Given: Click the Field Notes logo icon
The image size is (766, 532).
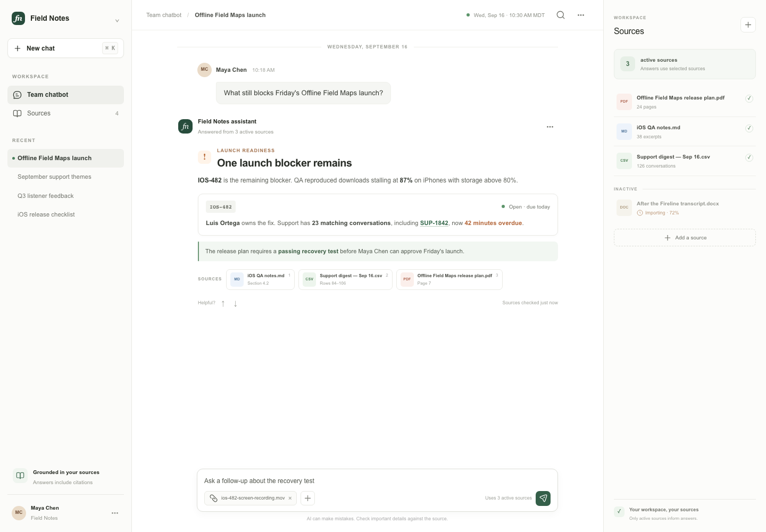Looking at the screenshot, I should [x=18, y=18].
